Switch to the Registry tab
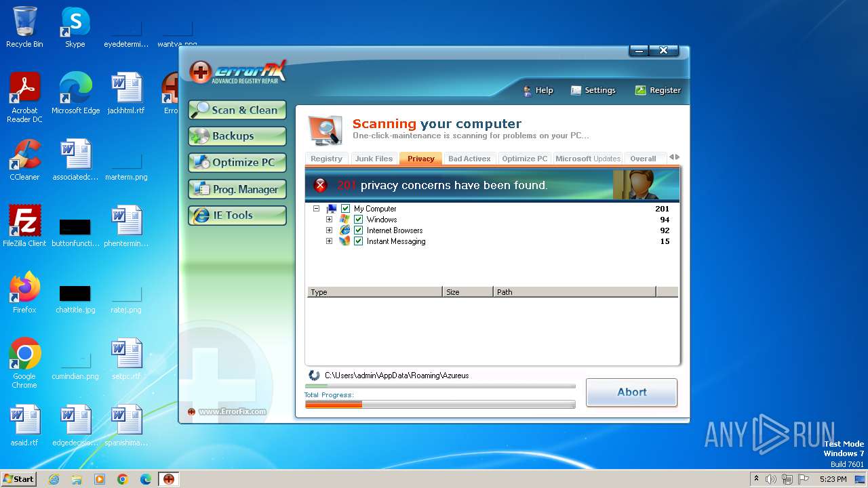The height and width of the screenshot is (488, 868). click(x=327, y=159)
